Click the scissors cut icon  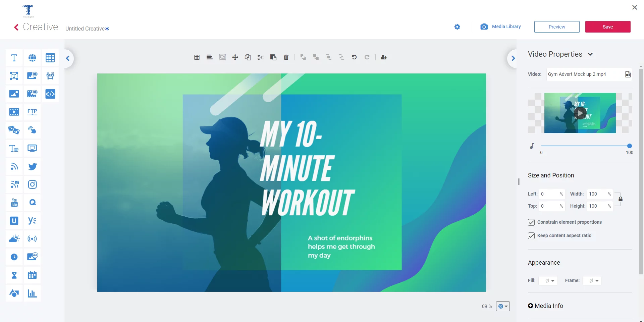[x=261, y=57]
